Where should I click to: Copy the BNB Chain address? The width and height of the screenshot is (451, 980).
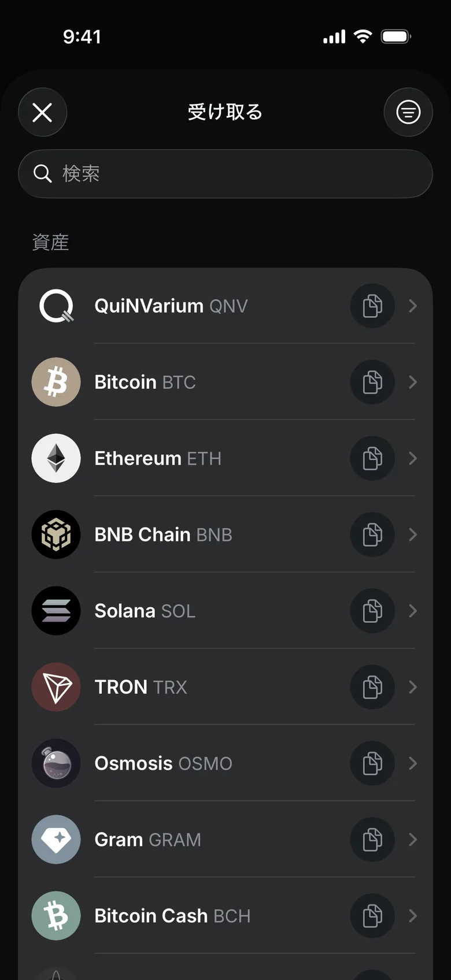tap(372, 534)
